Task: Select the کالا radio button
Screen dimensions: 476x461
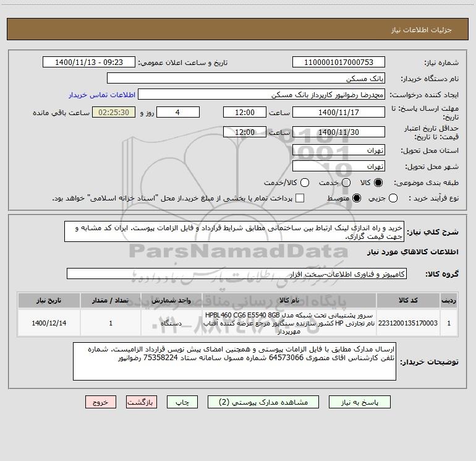Action: click(x=378, y=183)
